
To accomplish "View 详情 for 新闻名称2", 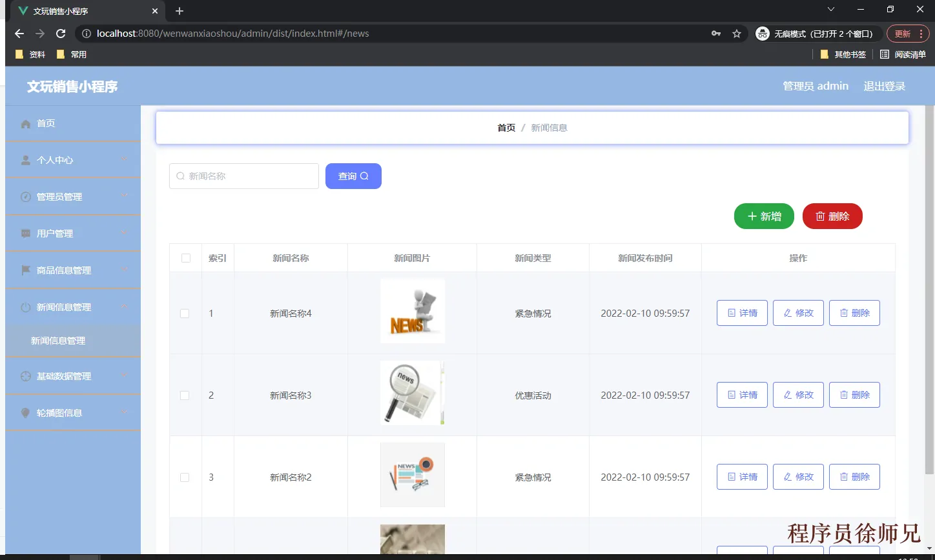I will [742, 477].
